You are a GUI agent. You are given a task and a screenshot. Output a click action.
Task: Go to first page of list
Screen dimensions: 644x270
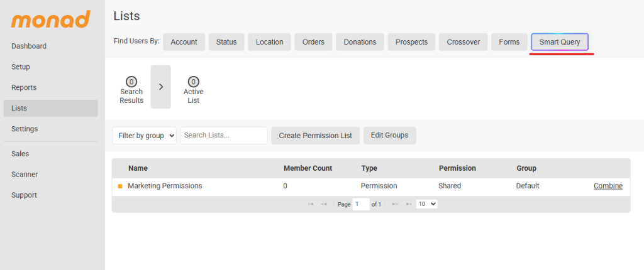311,204
